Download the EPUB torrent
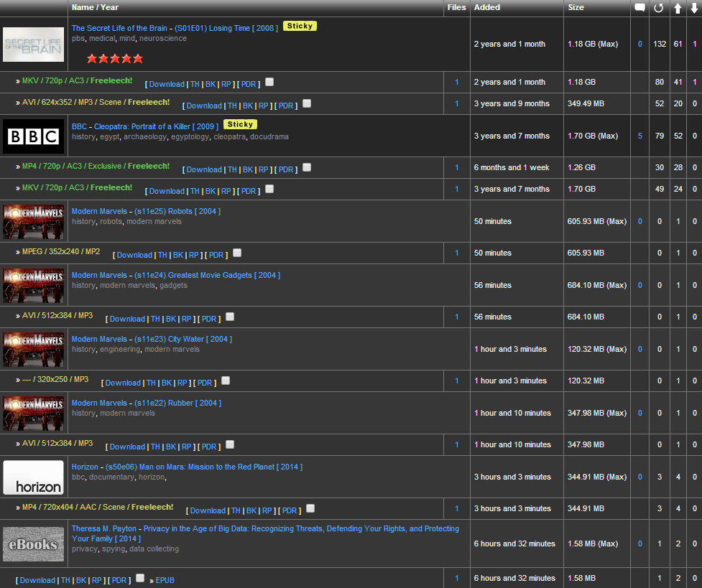Screen dimensions: 702x588 [37, 580]
